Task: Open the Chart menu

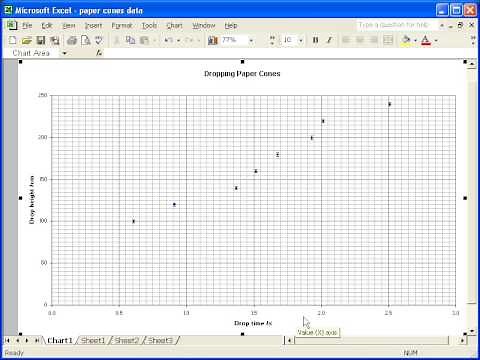Action: (174, 25)
